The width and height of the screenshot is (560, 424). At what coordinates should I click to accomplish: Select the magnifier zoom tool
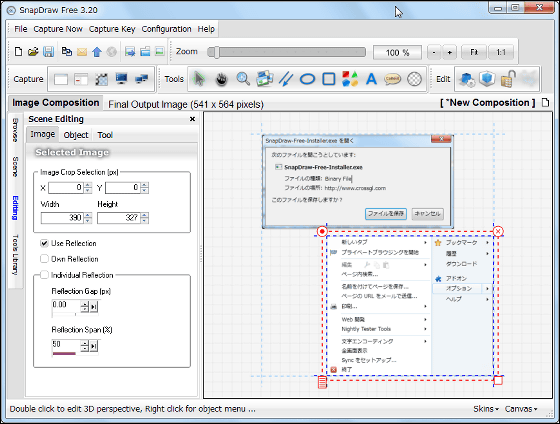(x=243, y=79)
